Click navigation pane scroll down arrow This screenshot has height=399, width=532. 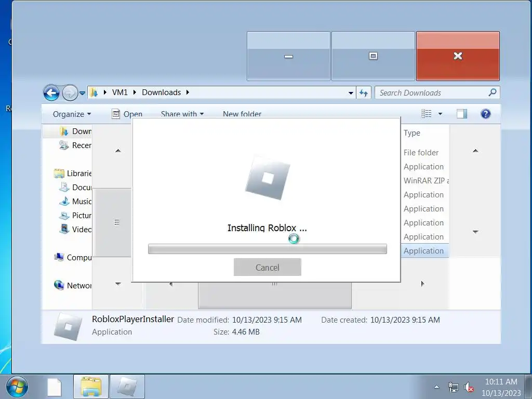[x=118, y=284]
